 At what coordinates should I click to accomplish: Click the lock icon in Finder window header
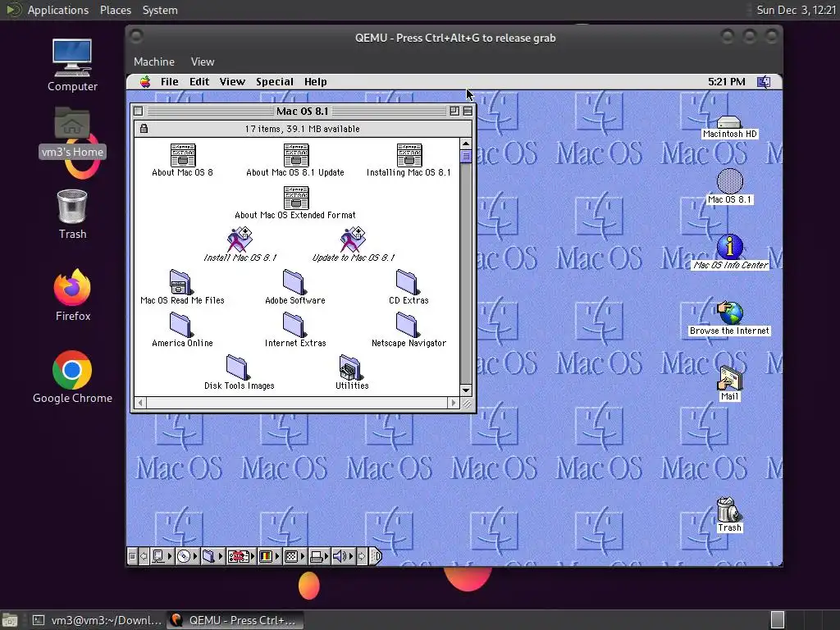tap(144, 129)
